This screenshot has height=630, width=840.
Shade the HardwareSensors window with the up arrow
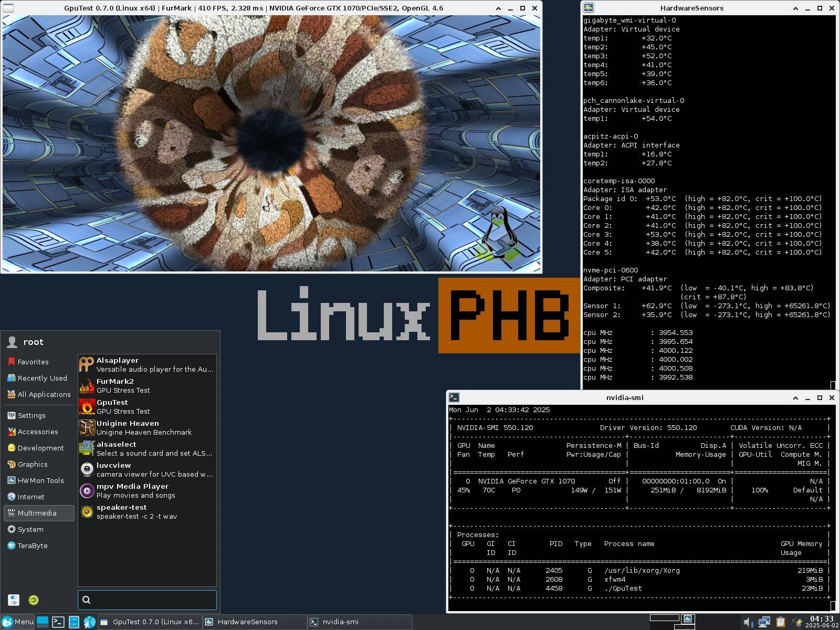795,8
